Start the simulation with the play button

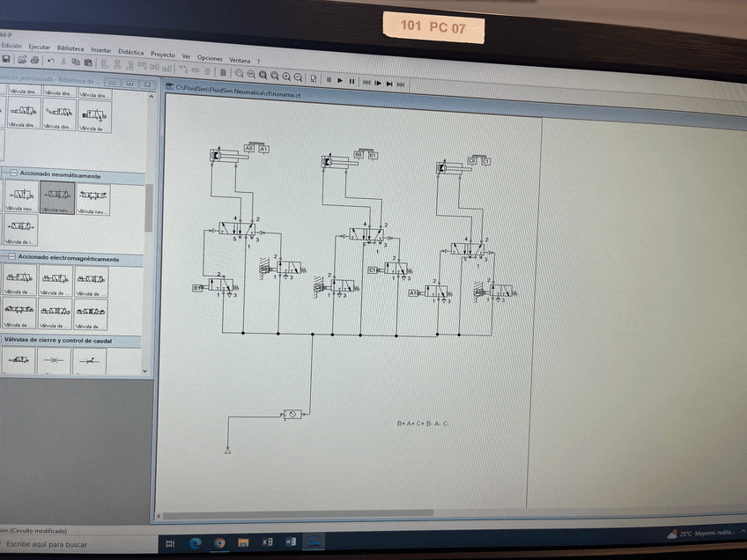pos(340,81)
